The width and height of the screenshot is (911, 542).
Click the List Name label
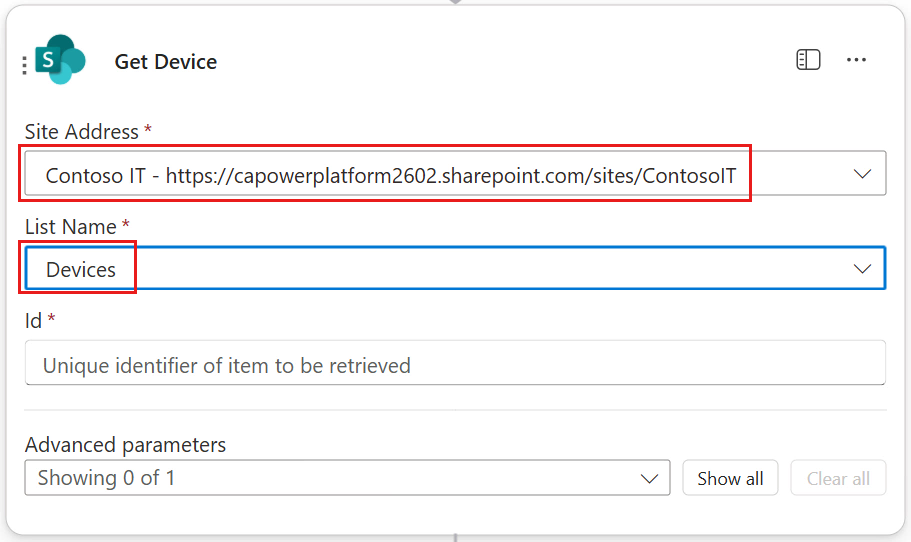point(70,227)
